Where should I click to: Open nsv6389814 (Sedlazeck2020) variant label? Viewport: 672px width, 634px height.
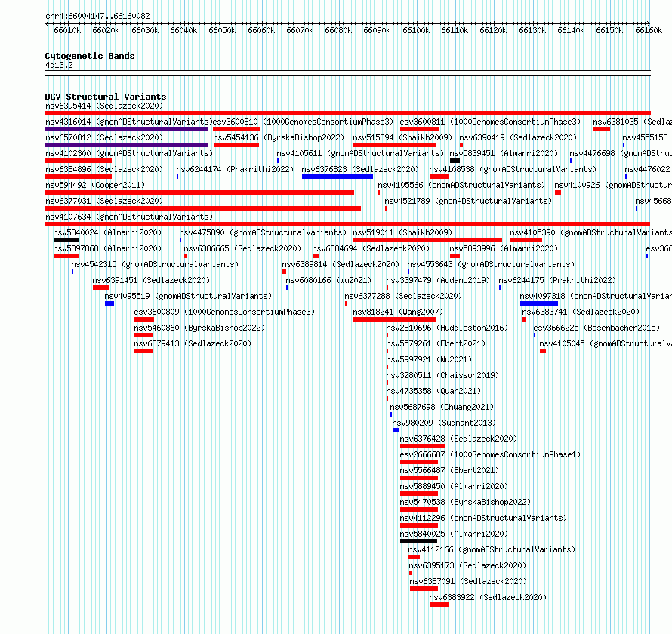tap(341, 264)
